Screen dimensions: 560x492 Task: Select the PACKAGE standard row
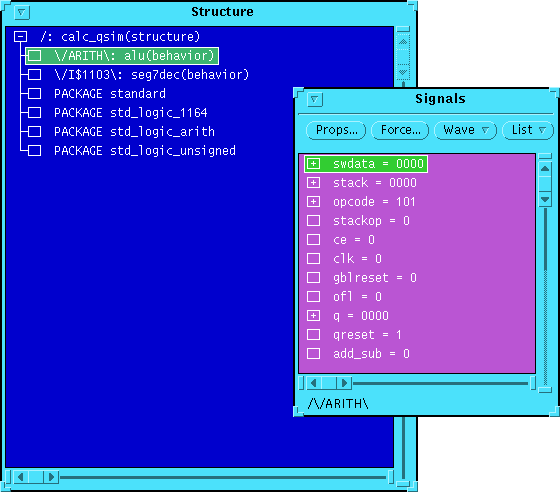[x=110, y=94]
